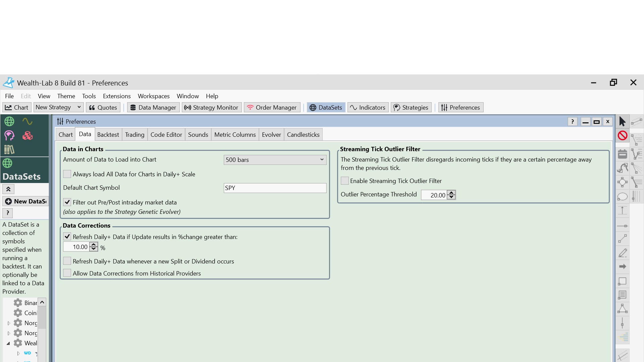The height and width of the screenshot is (362, 644).
Task: Select the ellipse drawing tool
Action: (x=623, y=197)
